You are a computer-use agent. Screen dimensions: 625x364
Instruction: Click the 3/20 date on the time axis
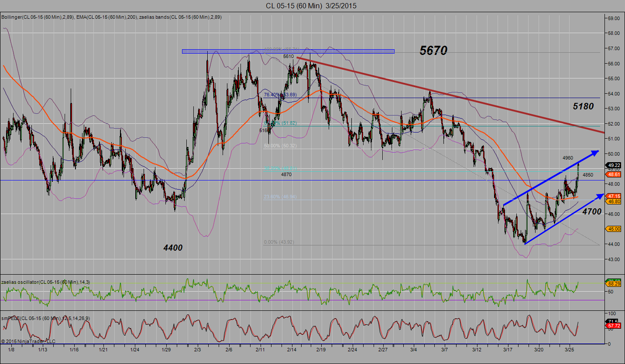pyautogui.click(x=539, y=350)
